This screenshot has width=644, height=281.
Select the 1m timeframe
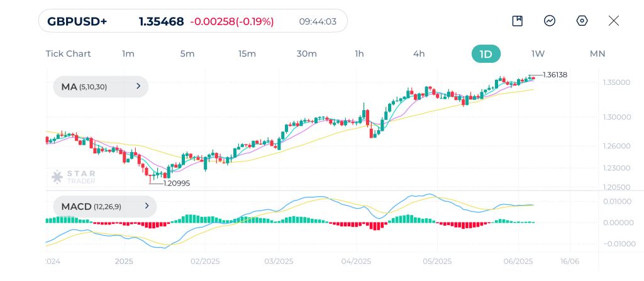128,53
